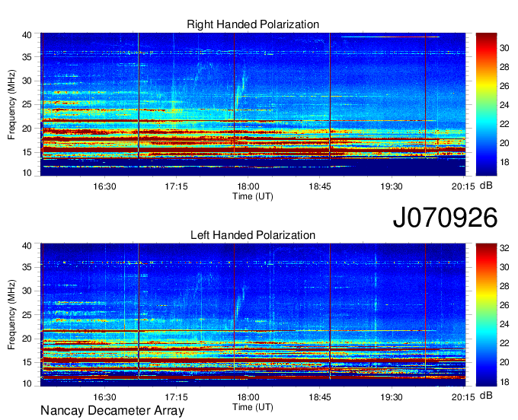Viewport: 518px width, 420px height.
Task: Click the Left Handed plot's colorbar
Action: 486,315
